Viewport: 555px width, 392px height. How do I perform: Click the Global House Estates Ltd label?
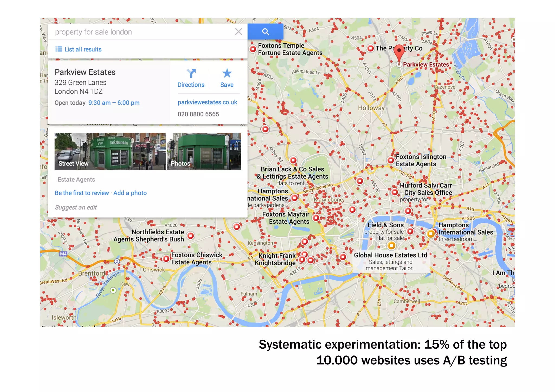(x=391, y=255)
